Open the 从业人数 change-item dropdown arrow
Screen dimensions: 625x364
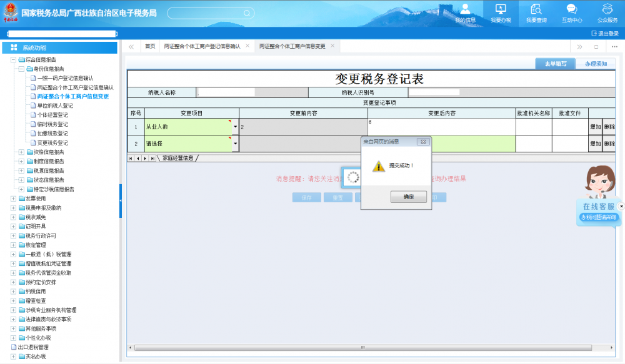click(x=235, y=127)
